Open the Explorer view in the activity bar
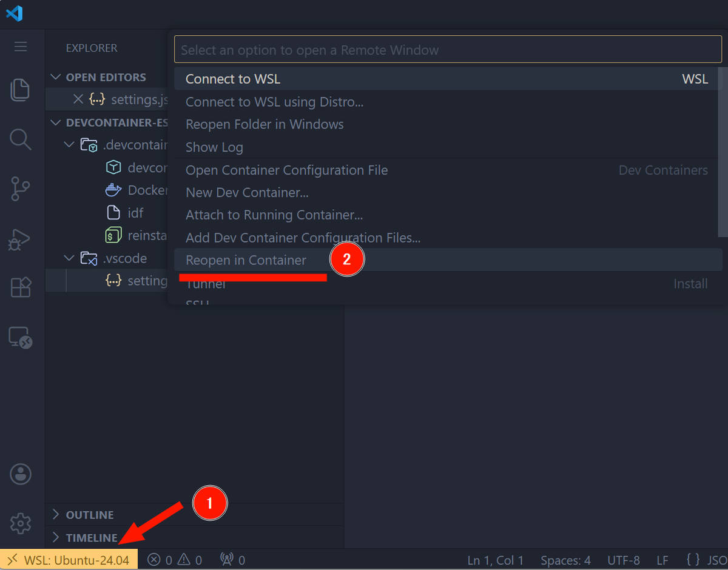Viewport: 728px width, 570px height. pos(21,89)
